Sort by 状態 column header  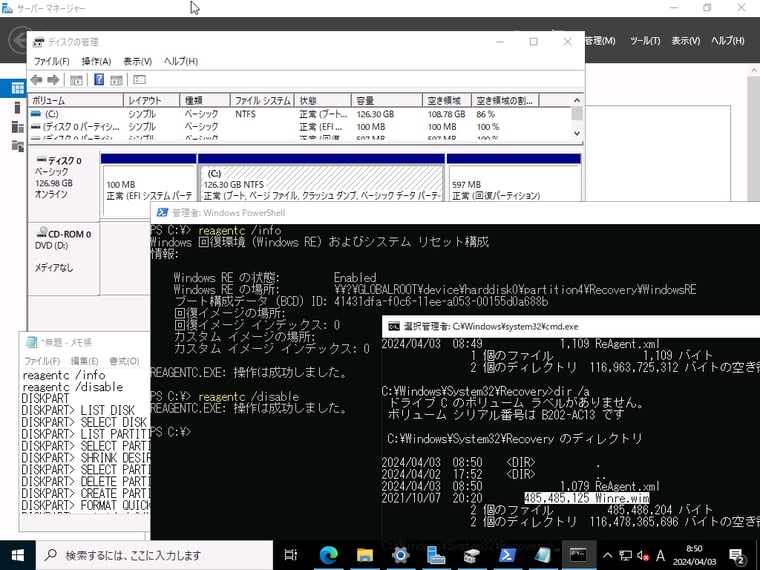(323, 100)
